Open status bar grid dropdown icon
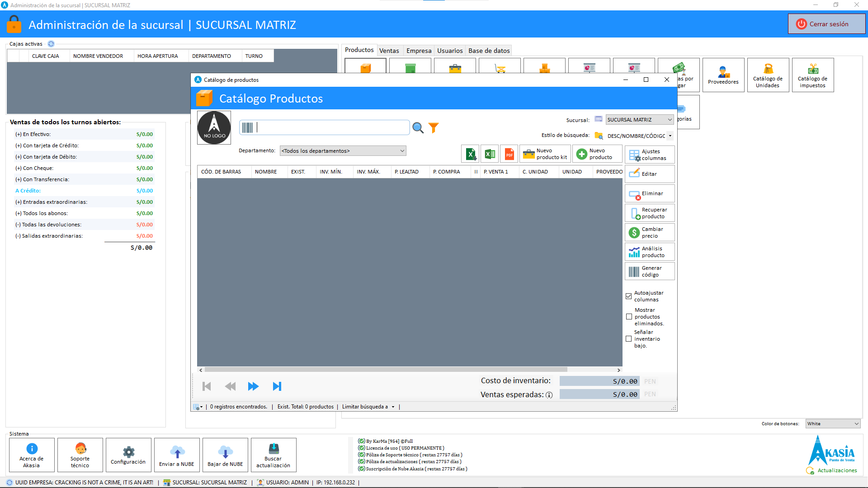The width and height of the screenshot is (868, 488). 198,407
